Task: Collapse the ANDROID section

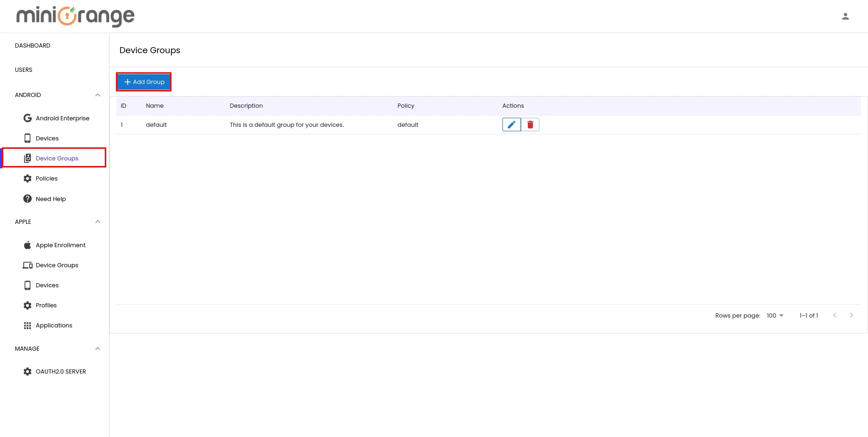Action: [x=97, y=95]
